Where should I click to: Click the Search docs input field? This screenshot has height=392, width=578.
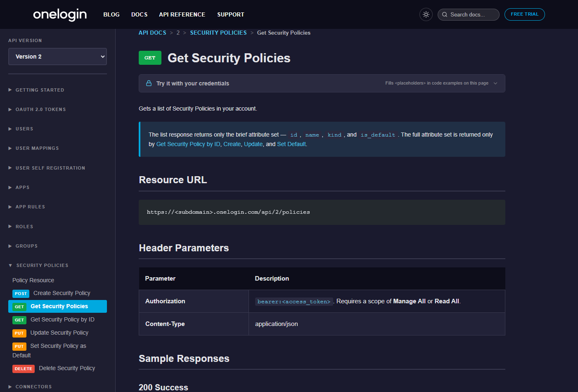tap(469, 14)
